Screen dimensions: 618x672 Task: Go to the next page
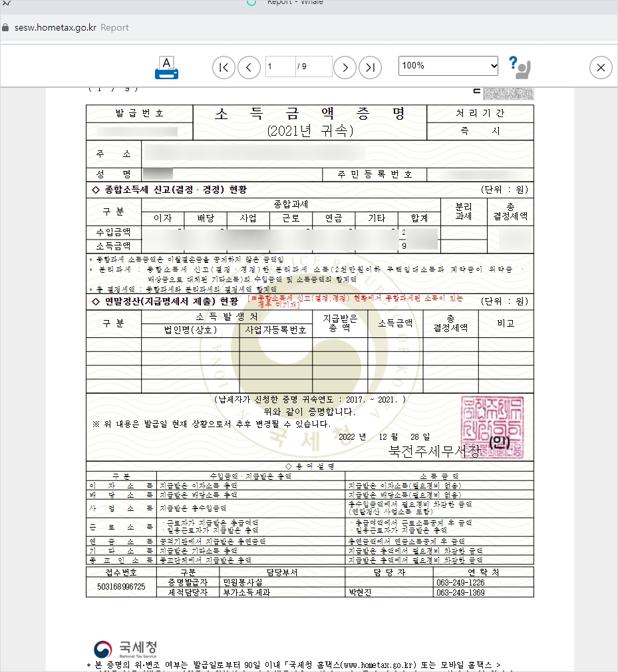[345, 67]
